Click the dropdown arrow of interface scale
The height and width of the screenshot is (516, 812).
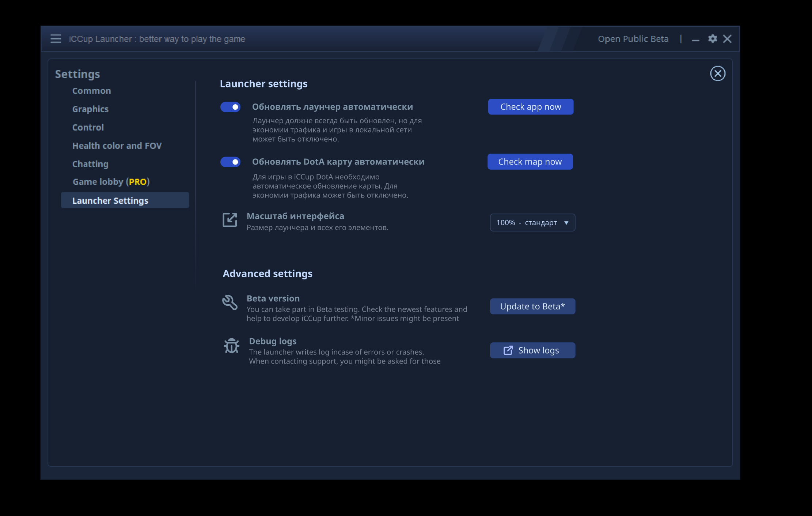566,223
